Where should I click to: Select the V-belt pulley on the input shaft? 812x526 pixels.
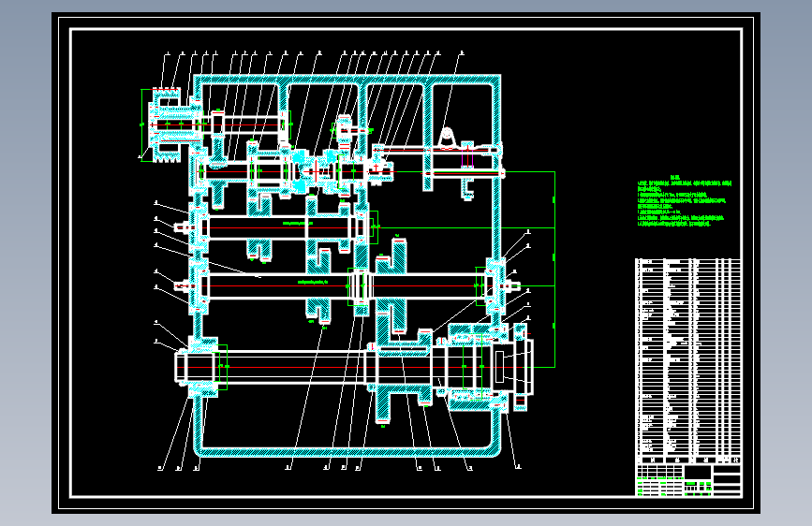point(166,124)
